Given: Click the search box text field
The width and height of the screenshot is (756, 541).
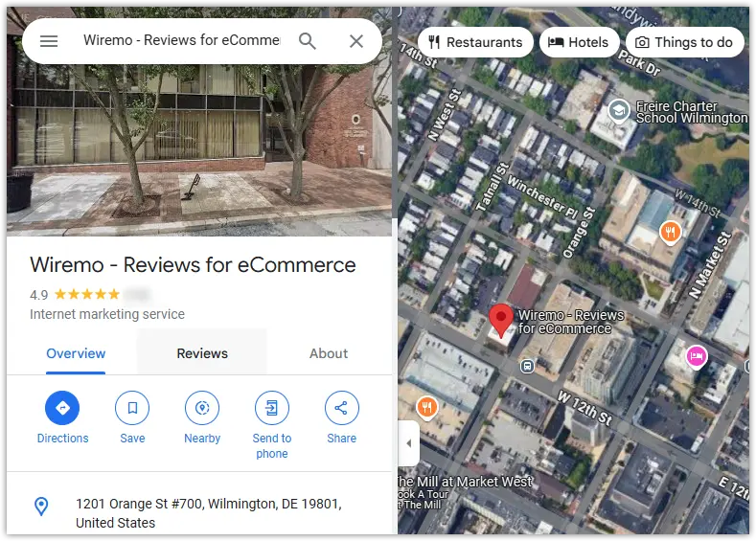Looking at the screenshot, I should coord(181,40).
